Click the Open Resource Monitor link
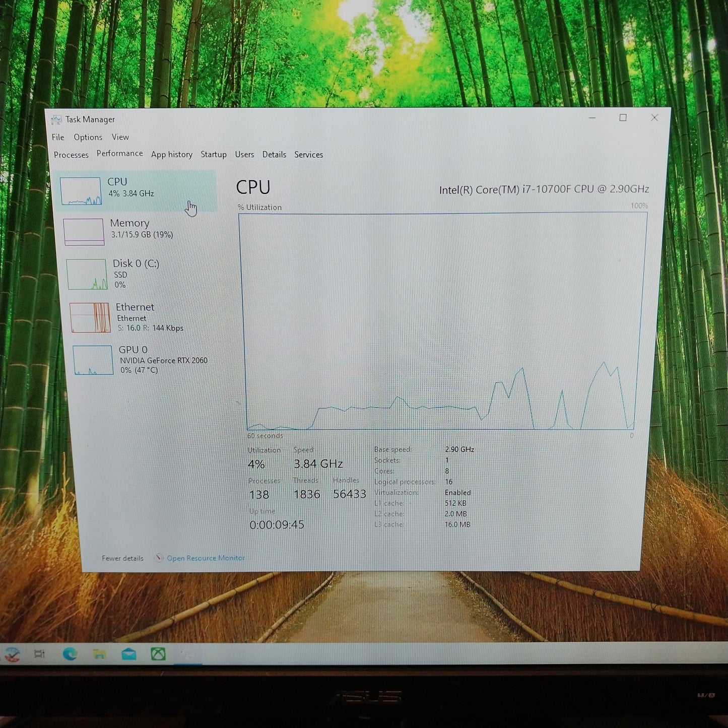 point(206,558)
